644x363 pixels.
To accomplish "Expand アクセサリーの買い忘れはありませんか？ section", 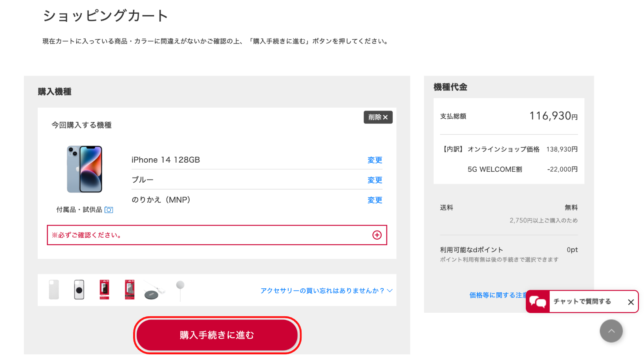I will point(326,291).
